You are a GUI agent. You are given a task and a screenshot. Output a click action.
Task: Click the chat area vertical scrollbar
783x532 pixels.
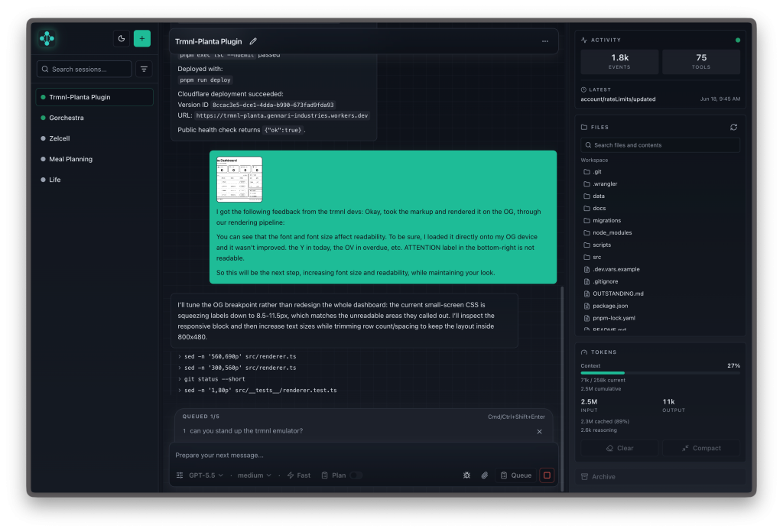(562, 389)
